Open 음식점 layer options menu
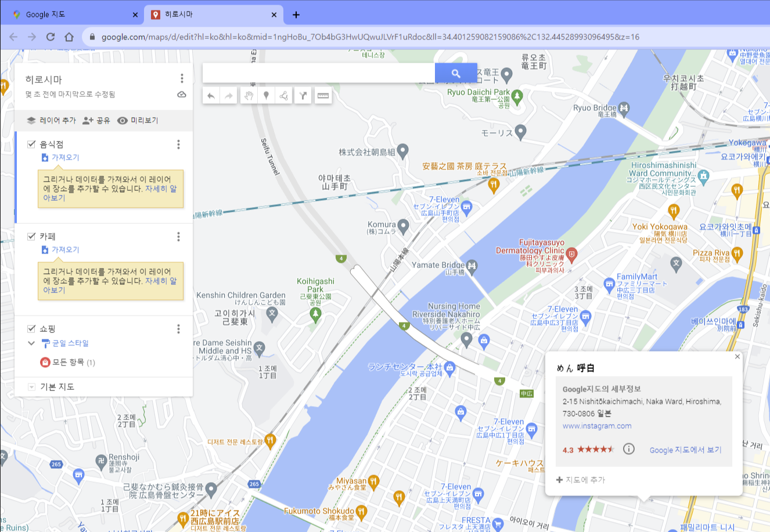The width and height of the screenshot is (770, 532). (x=178, y=144)
